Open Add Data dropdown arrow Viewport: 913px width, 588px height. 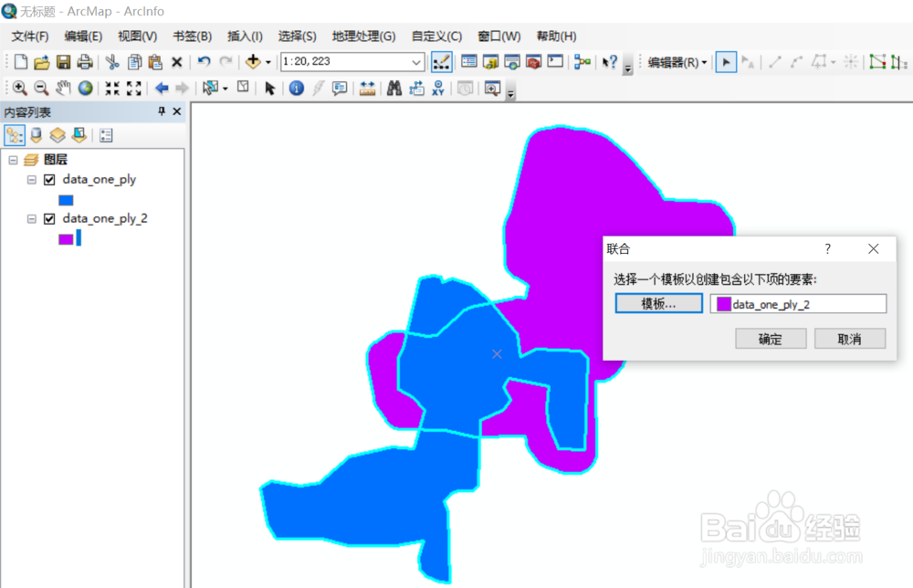tap(268, 62)
